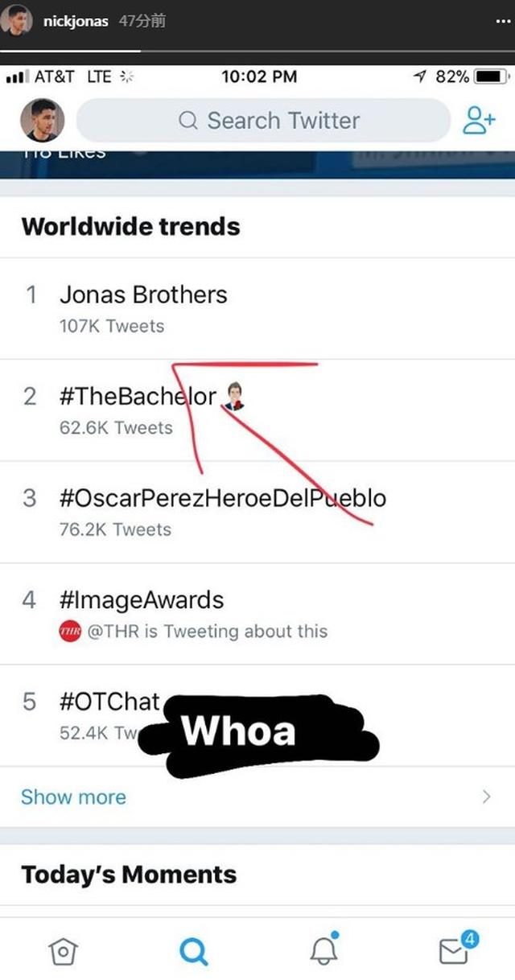Focus the Search Twitter field

pos(263,121)
